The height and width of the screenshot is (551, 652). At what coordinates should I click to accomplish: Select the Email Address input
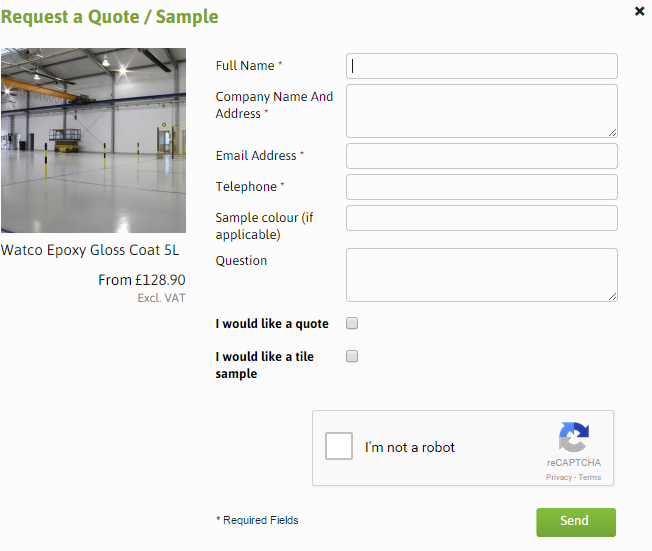click(482, 156)
